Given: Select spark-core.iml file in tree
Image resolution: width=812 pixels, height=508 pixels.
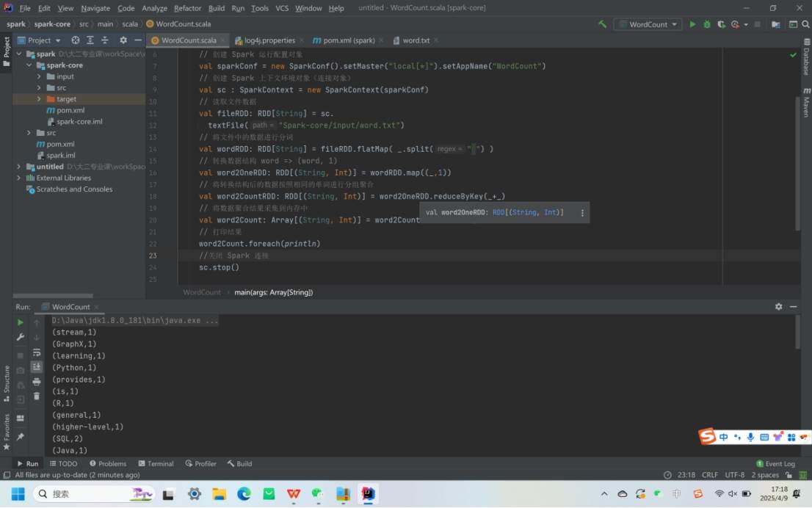Looking at the screenshot, I should point(79,121).
